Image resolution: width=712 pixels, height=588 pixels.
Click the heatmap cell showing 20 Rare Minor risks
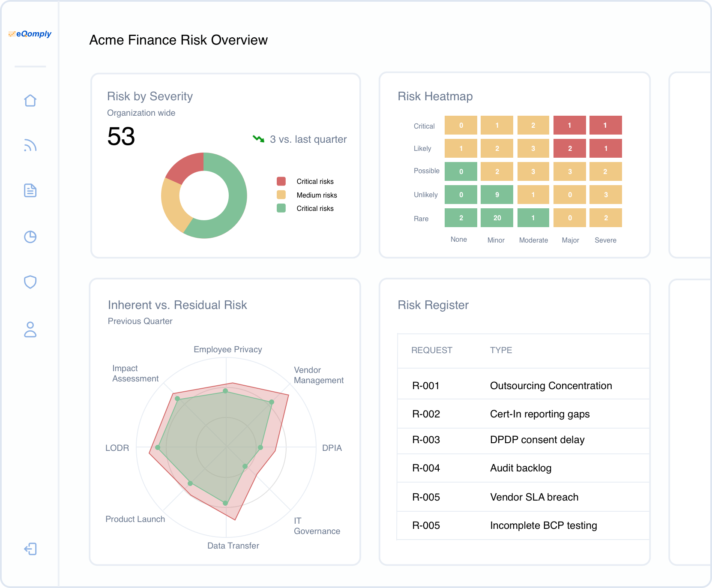tap(497, 218)
